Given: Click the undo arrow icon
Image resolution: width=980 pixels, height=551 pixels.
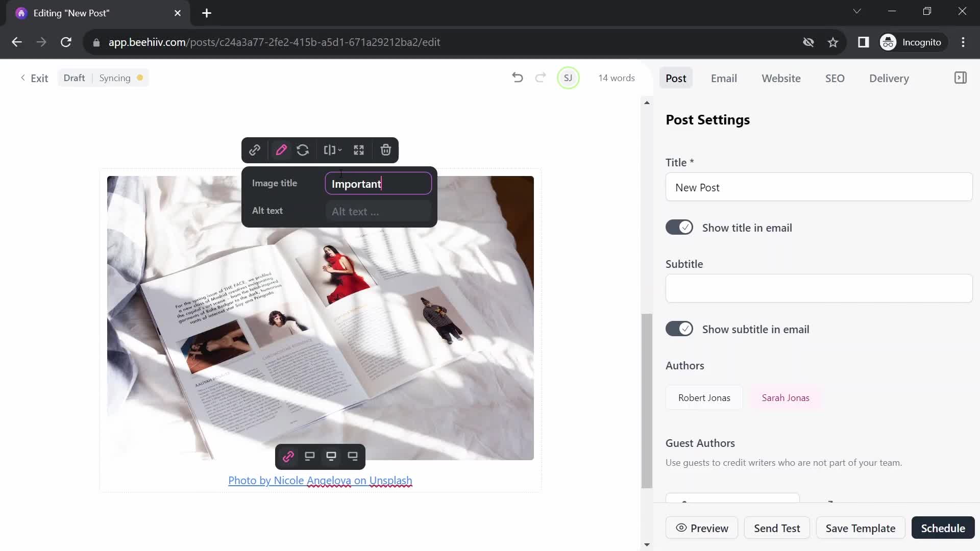Looking at the screenshot, I should 517,78.
